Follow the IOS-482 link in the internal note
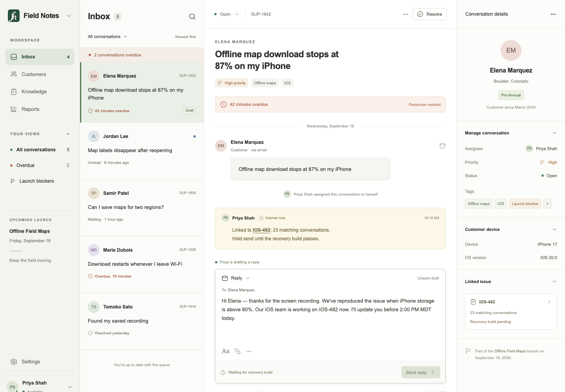Viewport: 565px width, 392px height. (x=261, y=230)
